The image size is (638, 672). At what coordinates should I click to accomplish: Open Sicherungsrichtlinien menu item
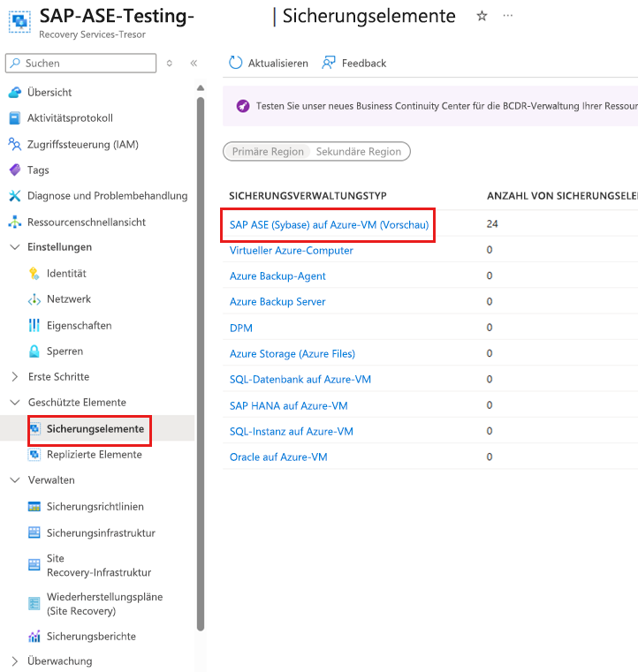[x=95, y=507]
